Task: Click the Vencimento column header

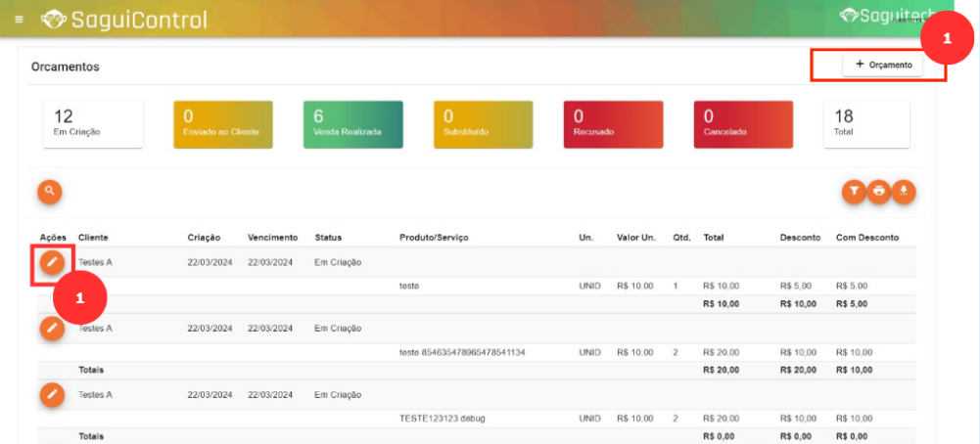Action: (272, 238)
